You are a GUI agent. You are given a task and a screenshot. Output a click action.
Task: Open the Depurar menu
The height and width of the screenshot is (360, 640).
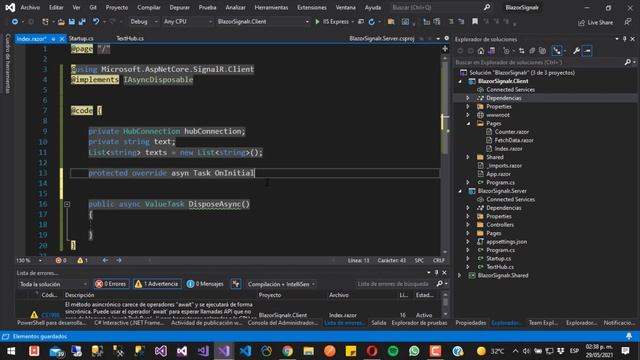click(180, 7)
